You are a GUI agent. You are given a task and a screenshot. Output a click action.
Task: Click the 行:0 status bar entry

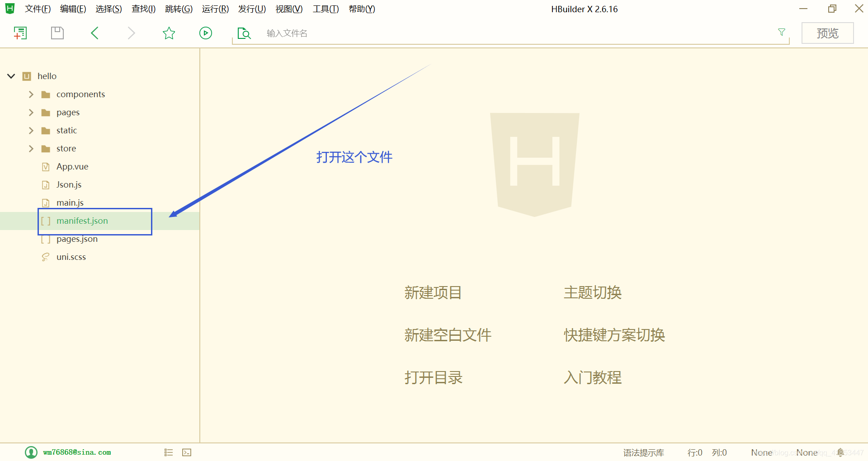[695, 452]
